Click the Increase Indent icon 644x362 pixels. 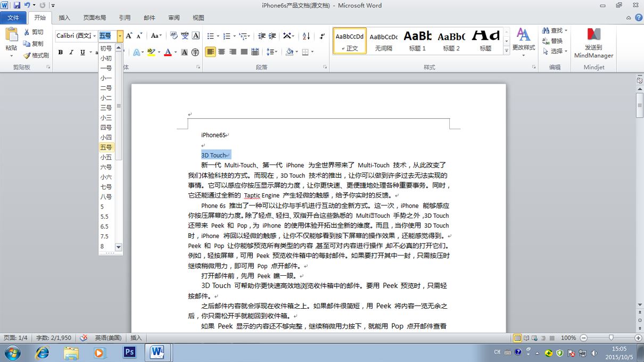[273, 36]
